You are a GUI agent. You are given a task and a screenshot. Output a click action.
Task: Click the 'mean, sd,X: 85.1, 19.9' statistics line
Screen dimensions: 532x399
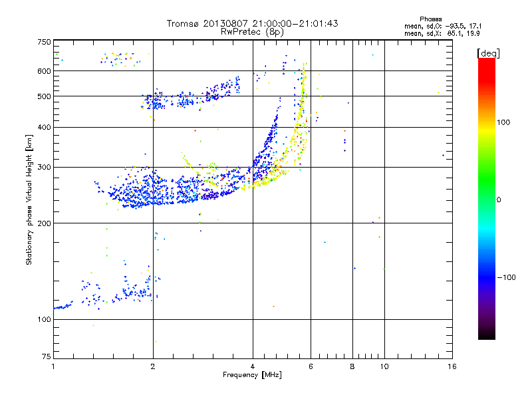coord(442,33)
